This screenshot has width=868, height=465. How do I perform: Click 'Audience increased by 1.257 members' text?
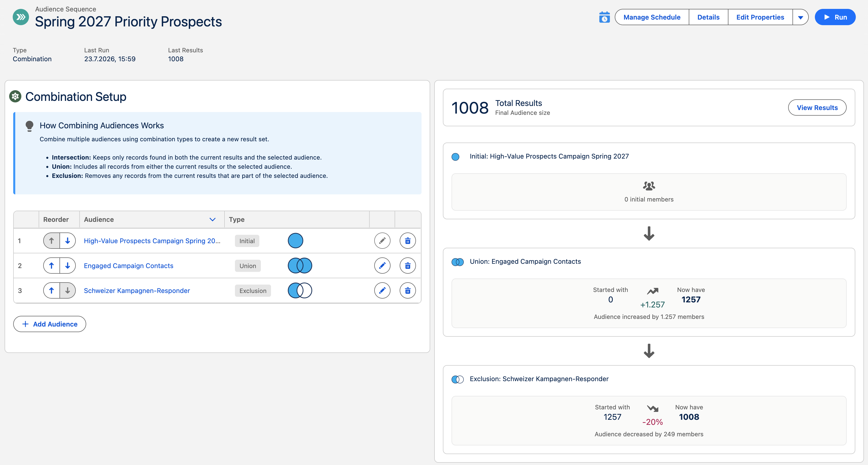pos(649,317)
